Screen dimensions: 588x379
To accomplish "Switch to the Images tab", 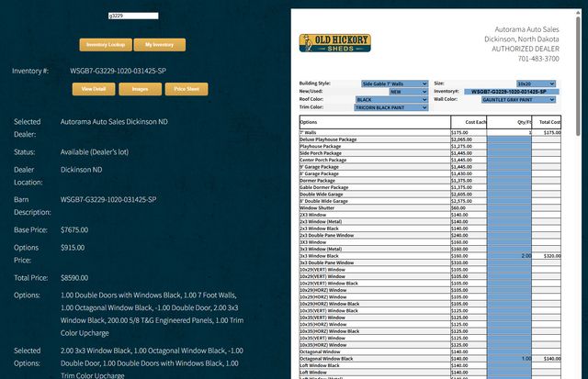I will pos(139,89).
